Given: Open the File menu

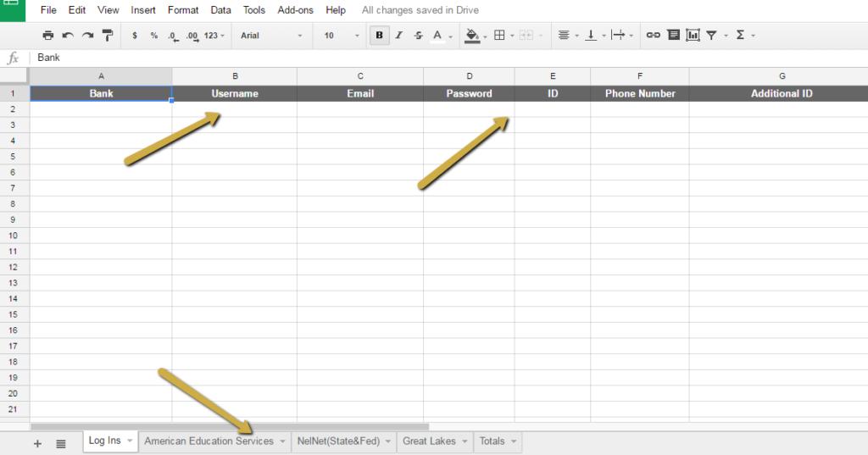Looking at the screenshot, I should [48, 10].
